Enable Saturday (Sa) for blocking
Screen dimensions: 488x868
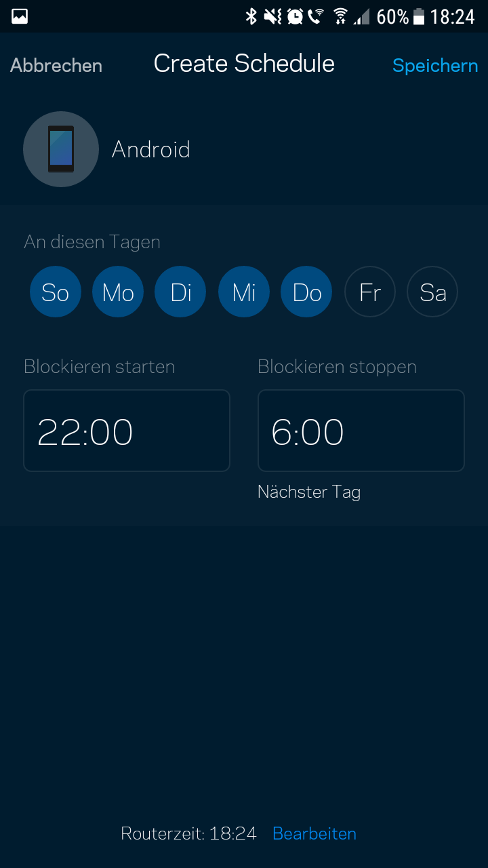432,292
